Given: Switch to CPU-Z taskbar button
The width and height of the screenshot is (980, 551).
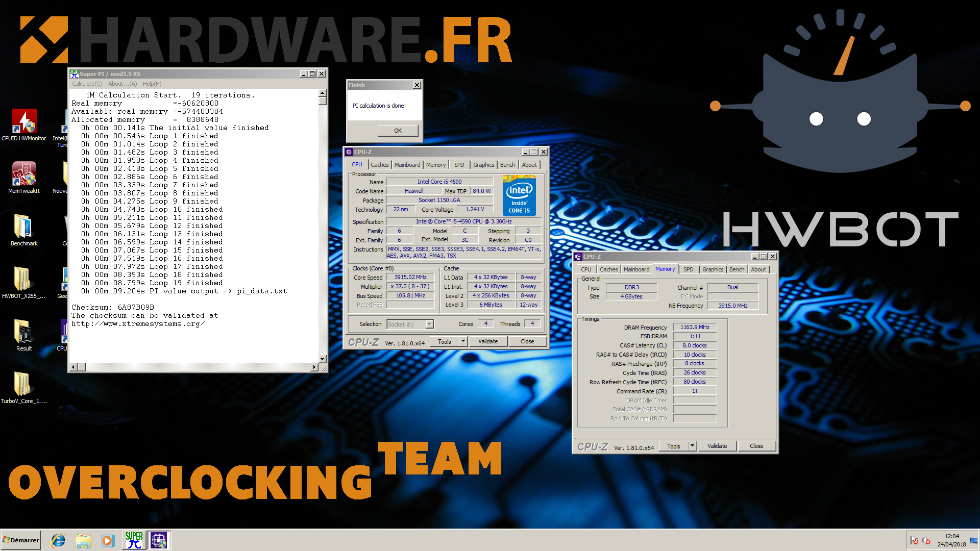Looking at the screenshot, I should [x=159, y=540].
